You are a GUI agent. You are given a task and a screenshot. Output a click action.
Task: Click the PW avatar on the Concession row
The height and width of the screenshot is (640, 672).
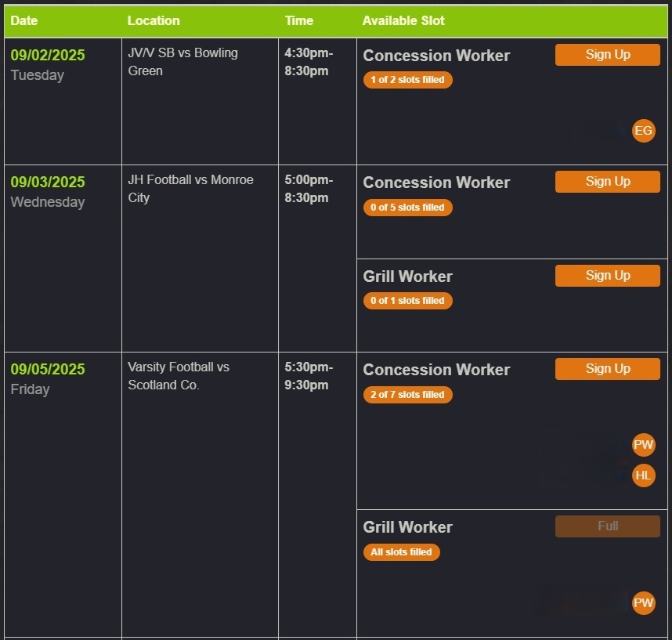(x=643, y=444)
